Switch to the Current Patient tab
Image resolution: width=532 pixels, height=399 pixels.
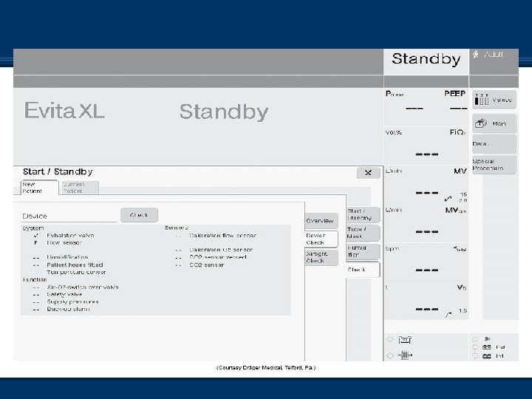click(x=80, y=188)
